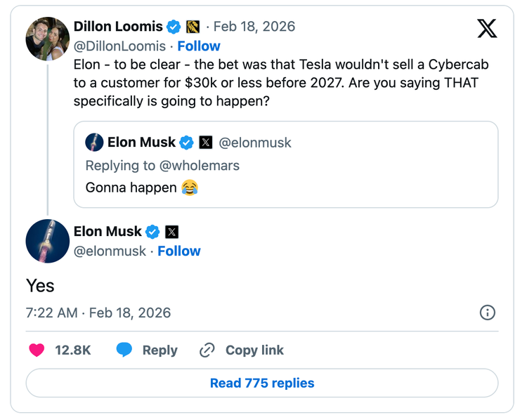The image size is (527, 420).
Task: Click Elon Musk's X affiliate badge in main tweet
Action: coord(171,232)
